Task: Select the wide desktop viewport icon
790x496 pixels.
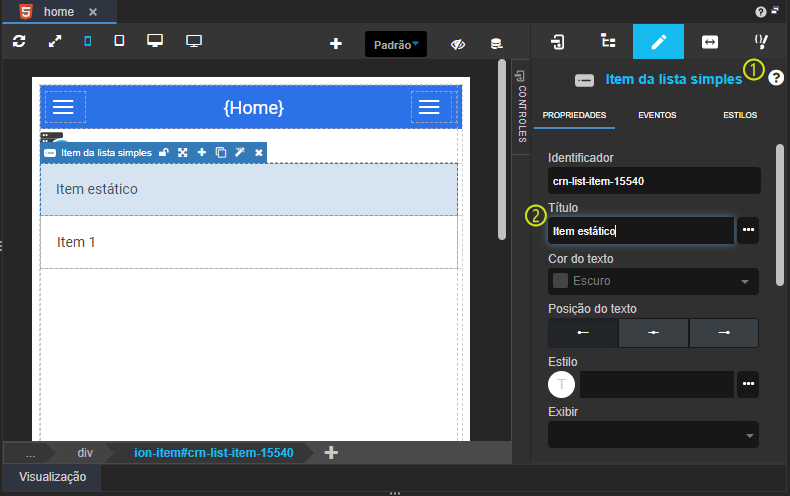Action: 194,41
